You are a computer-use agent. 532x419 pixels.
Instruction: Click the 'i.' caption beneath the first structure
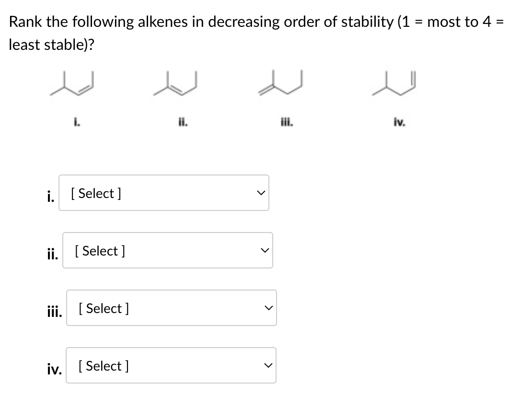(x=77, y=121)
